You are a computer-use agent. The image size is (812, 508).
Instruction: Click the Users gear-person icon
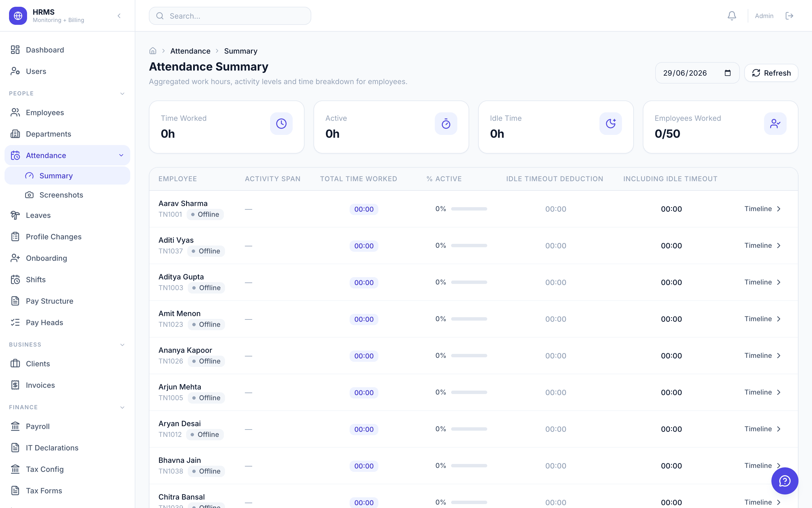[15, 71]
